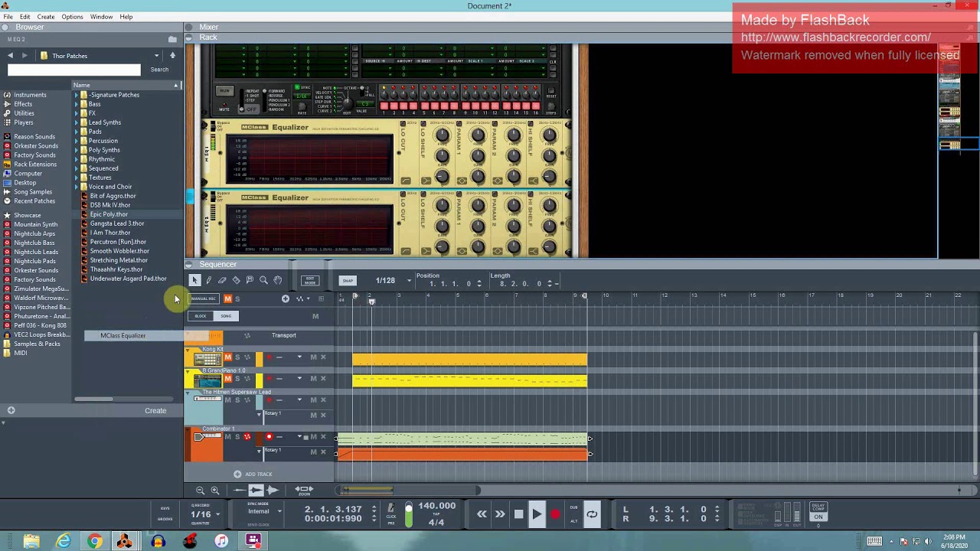Open the Sync Mode Internal dropdown

pyautogui.click(x=279, y=511)
